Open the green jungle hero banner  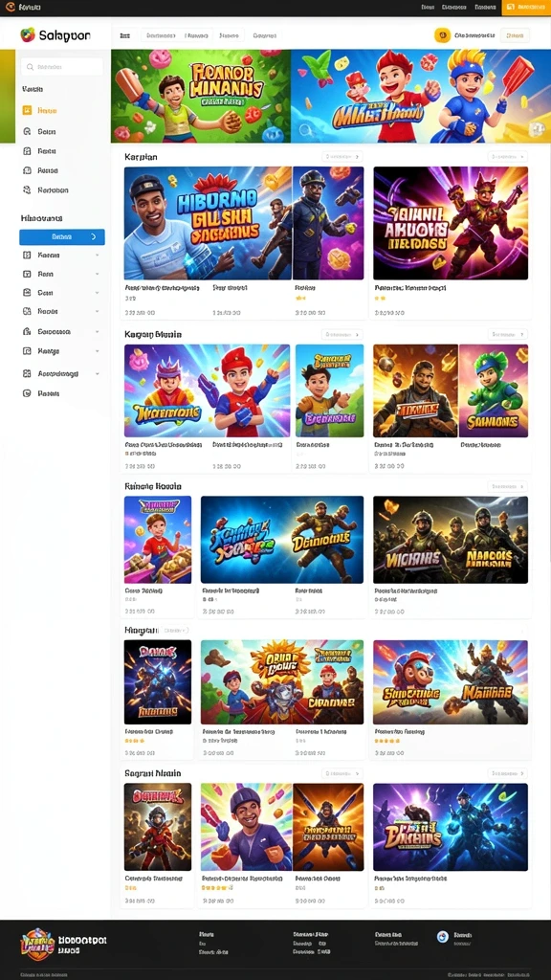201,97
